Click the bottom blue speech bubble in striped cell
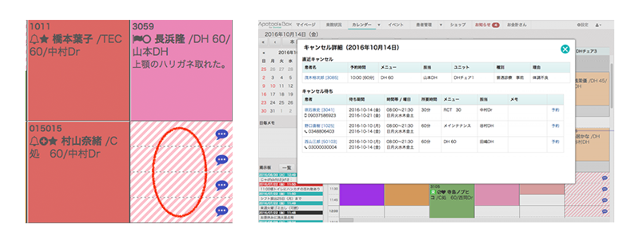The width and height of the screenshot is (644, 241). click(221, 210)
